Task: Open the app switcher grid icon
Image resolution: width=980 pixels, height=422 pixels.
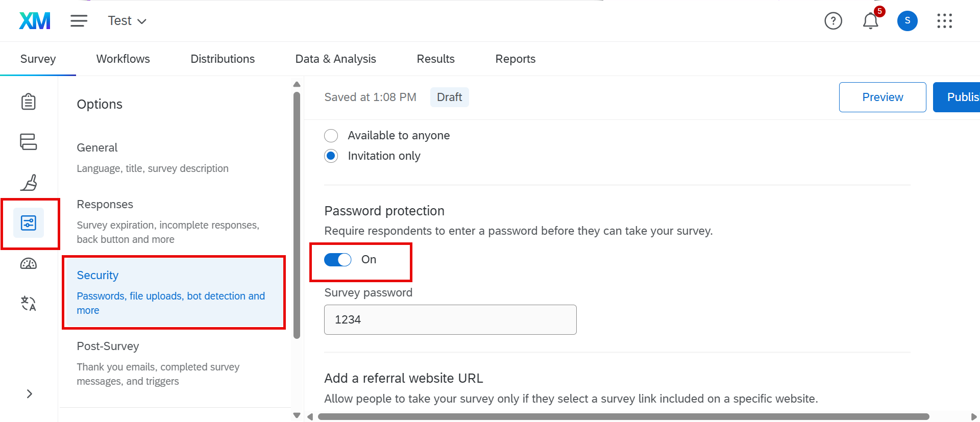Action: point(944,21)
